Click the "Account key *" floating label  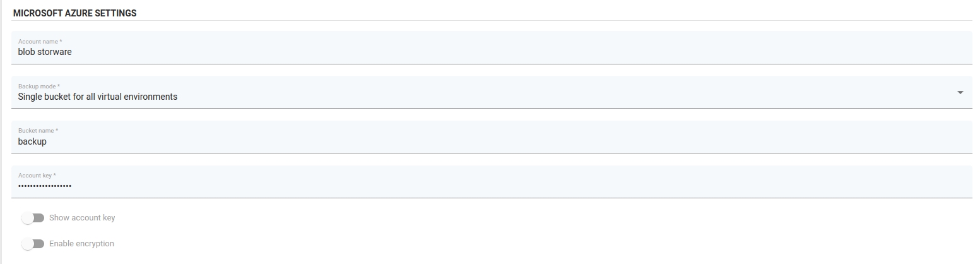(x=37, y=176)
